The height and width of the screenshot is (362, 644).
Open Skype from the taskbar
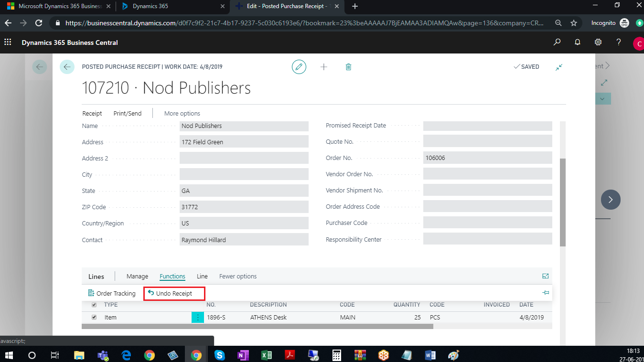pos(219,355)
